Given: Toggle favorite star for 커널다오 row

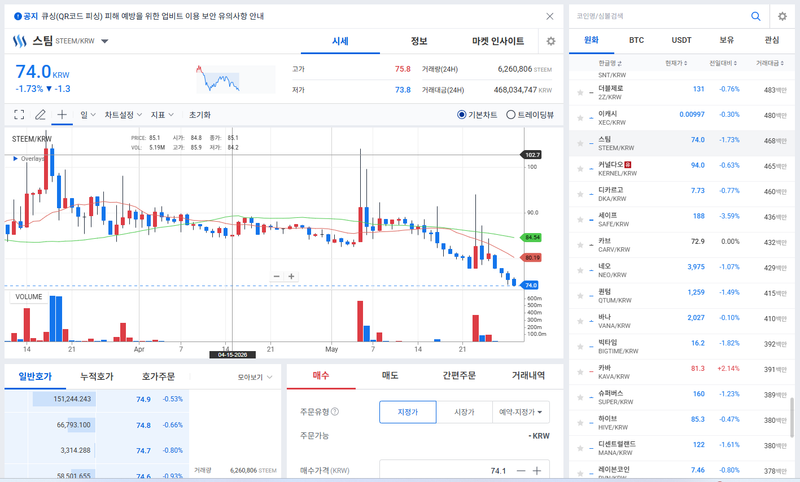Looking at the screenshot, I should pyautogui.click(x=580, y=169).
